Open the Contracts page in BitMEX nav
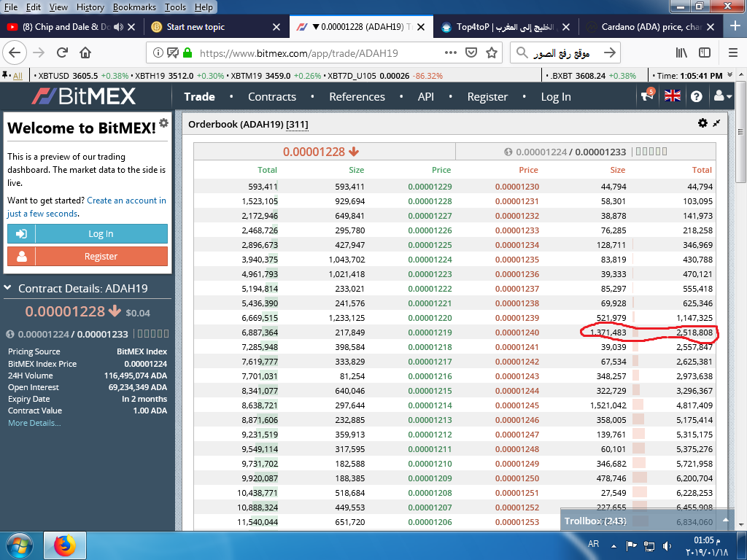This screenshot has height=560, width=747. pyautogui.click(x=272, y=97)
